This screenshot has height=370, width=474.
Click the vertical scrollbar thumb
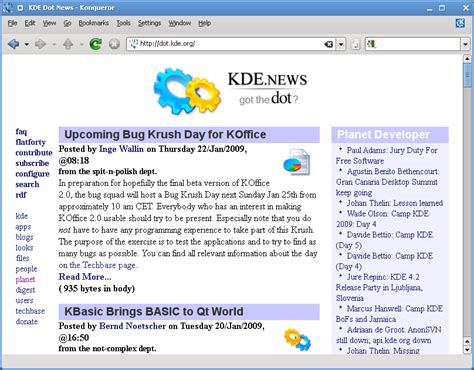pos(467,75)
